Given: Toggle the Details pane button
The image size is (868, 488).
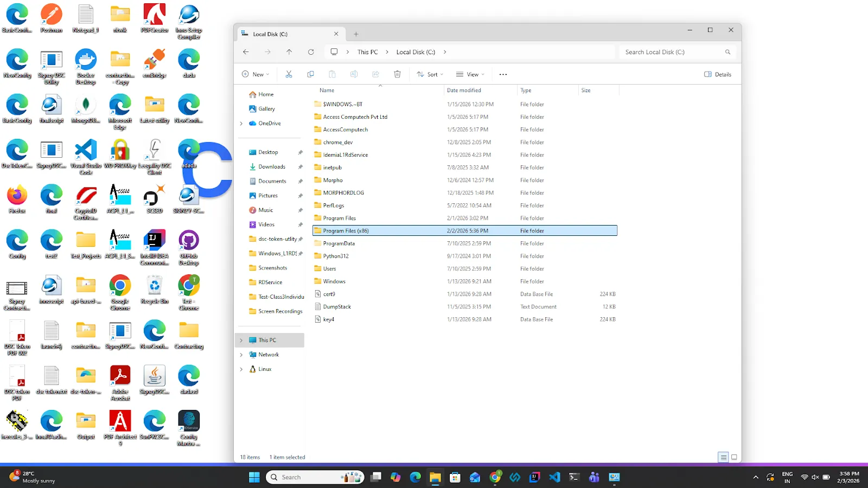Looking at the screenshot, I should point(718,74).
